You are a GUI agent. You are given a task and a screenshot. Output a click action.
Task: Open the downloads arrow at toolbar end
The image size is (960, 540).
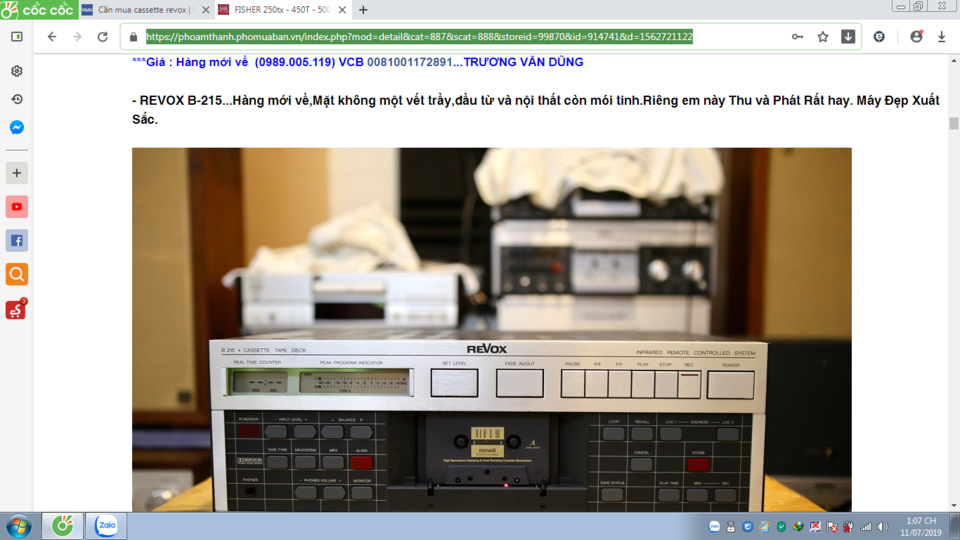tap(942, 37)
